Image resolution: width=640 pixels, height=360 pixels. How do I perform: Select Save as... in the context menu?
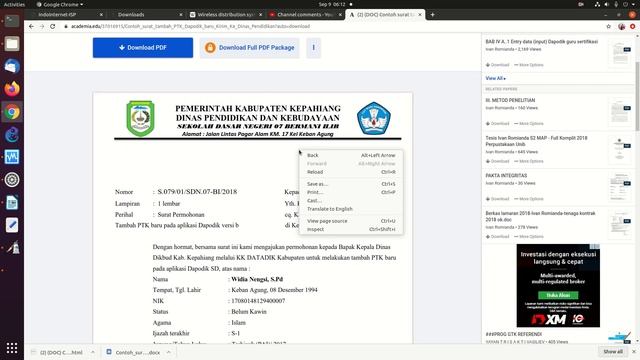351,184
